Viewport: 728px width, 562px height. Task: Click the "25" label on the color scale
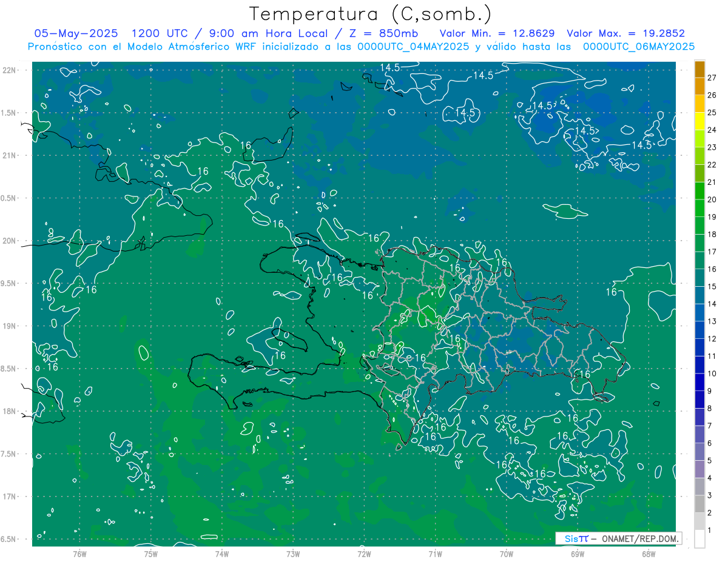coord(712,113)
